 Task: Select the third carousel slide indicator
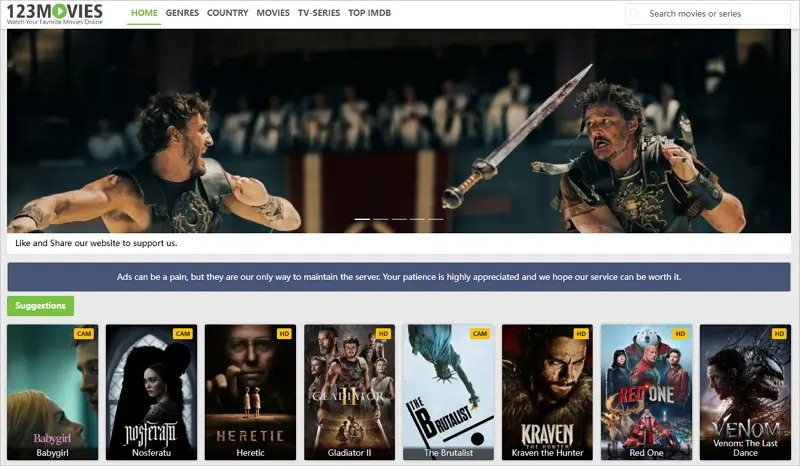pyautogui.click(x=399, y=219)
